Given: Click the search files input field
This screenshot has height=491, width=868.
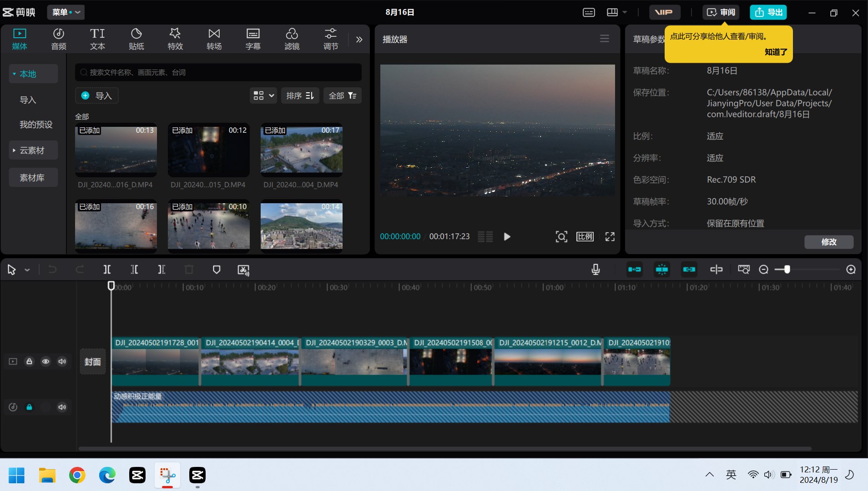Looking at the screenshot, I should click(218, 72).
